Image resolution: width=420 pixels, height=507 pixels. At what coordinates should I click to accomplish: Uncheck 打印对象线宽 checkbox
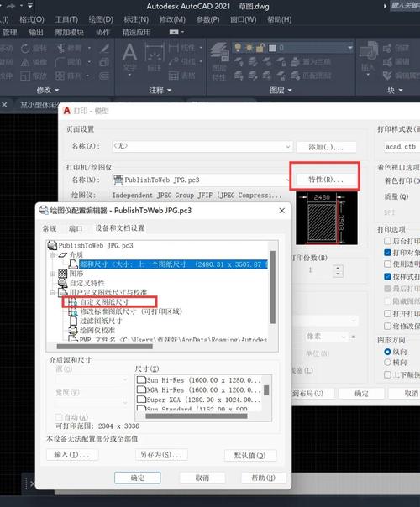[x=387, y=252]
